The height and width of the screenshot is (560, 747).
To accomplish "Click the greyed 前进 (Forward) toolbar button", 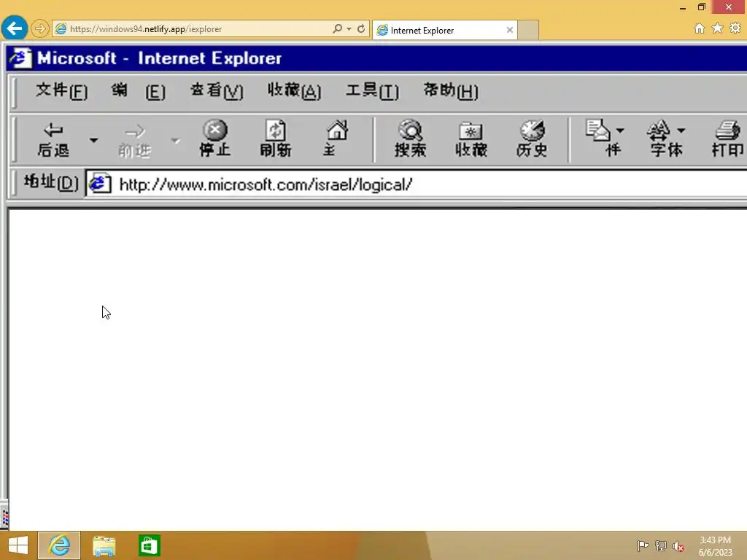I will [134, 141].
